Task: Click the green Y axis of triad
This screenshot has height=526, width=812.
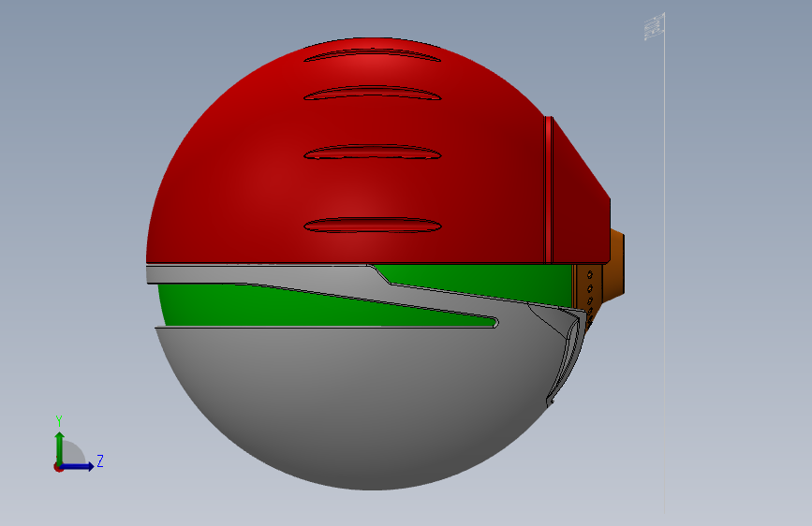Action: [59, 448]
